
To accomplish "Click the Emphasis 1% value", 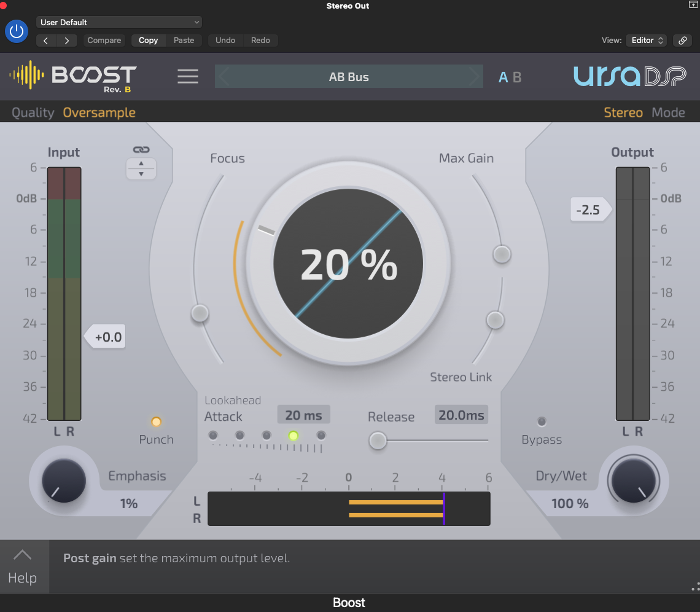I will [129, 503].
